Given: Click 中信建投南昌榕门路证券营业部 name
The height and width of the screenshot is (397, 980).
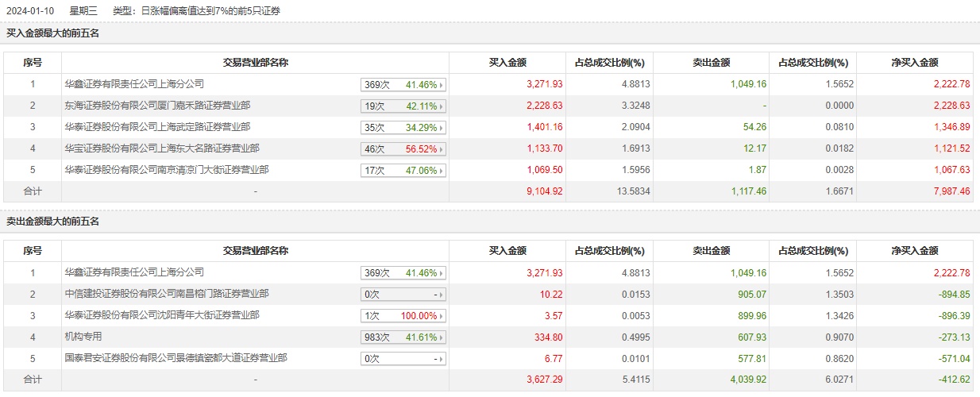Looking at the screenshot, I should [167, 294].
